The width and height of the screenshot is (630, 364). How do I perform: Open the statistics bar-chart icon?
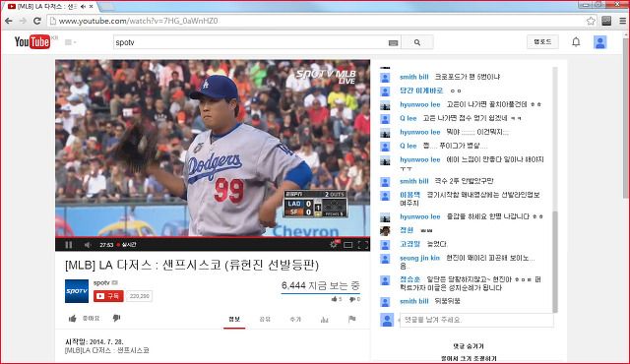[x=325, y=320]
